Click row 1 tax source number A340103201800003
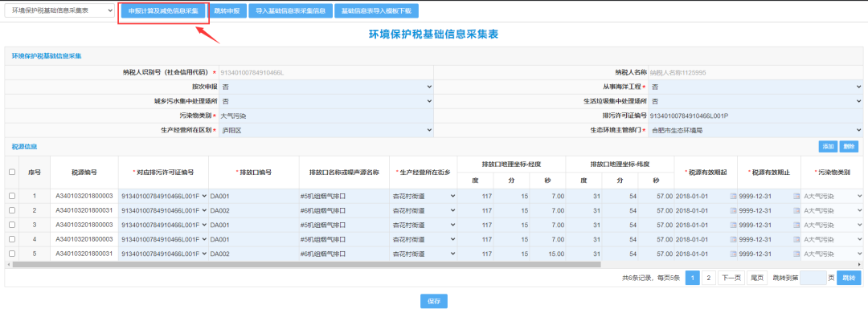 [x=84, y=197]
